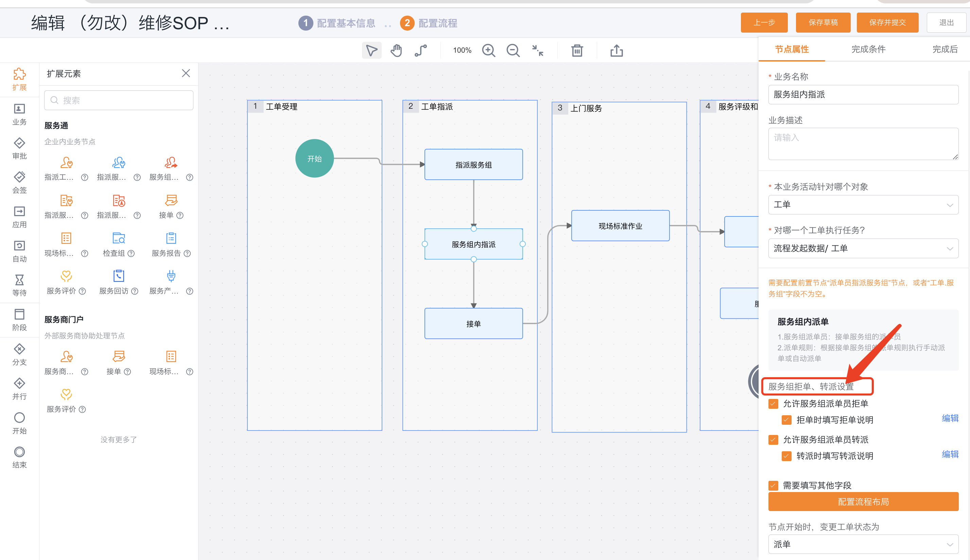Screen dimensions: 970x560
Task: Toggle 转派时填写转派说明 checkbox
Action: pos(786,456)
